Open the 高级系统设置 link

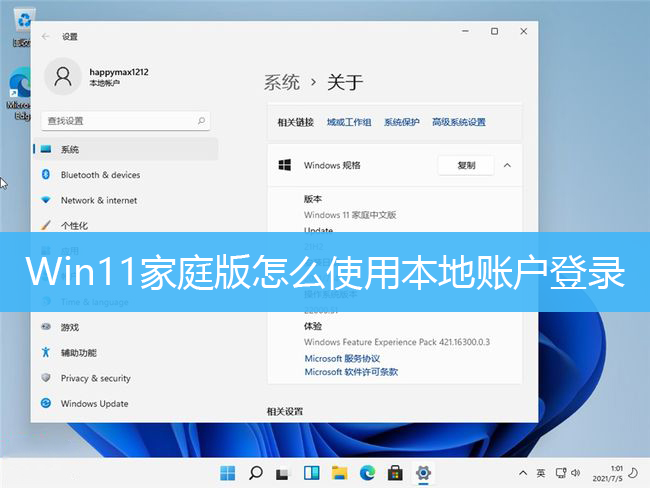pos(458,122)
